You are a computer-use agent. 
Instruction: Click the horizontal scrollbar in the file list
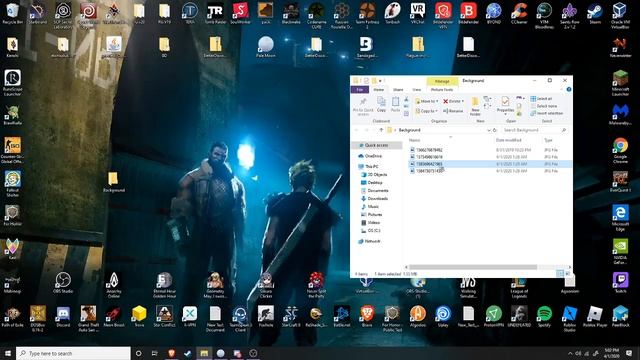click(x=473, y=267)
